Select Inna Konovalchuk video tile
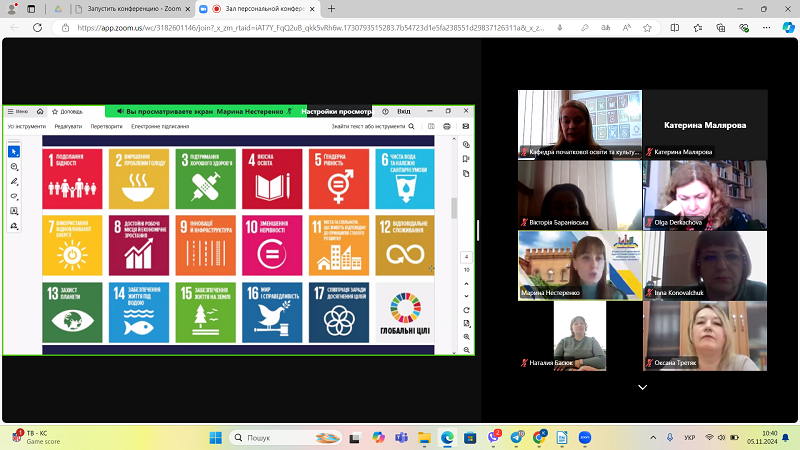This screenshot has height=450, width=800. 705,265
